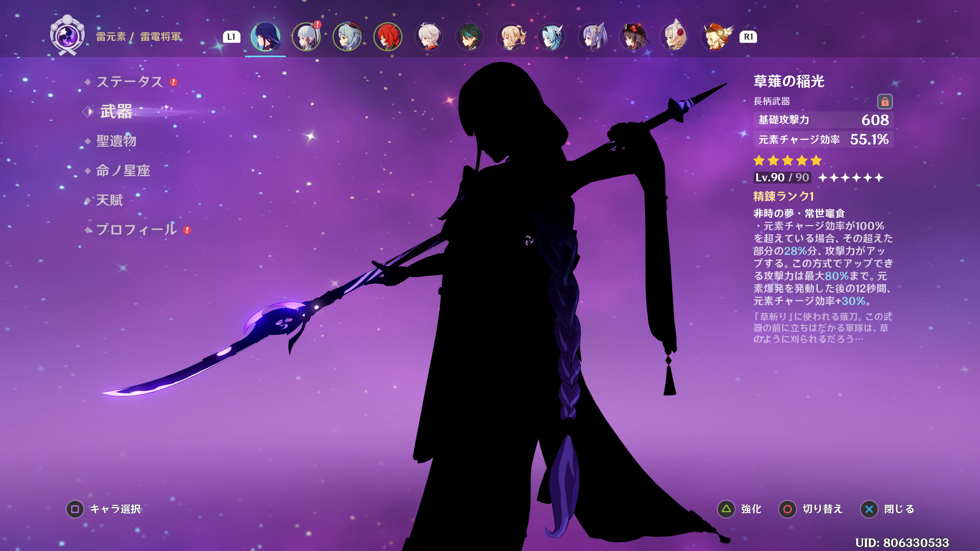
Task: Pick the red-haired character portrait
Action: coord(388,36)
